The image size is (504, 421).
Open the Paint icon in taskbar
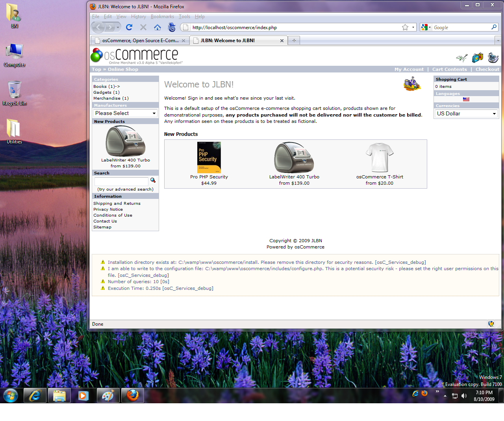[108, 395]
